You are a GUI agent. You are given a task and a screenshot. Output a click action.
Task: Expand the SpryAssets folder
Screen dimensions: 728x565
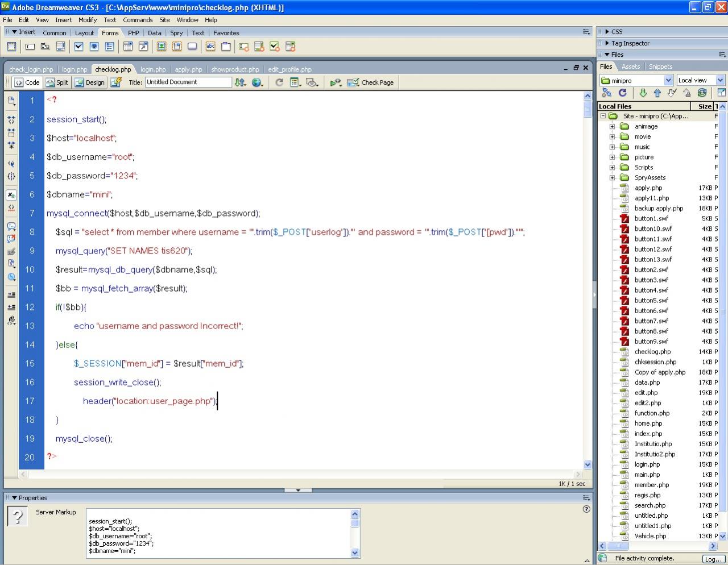612,178
